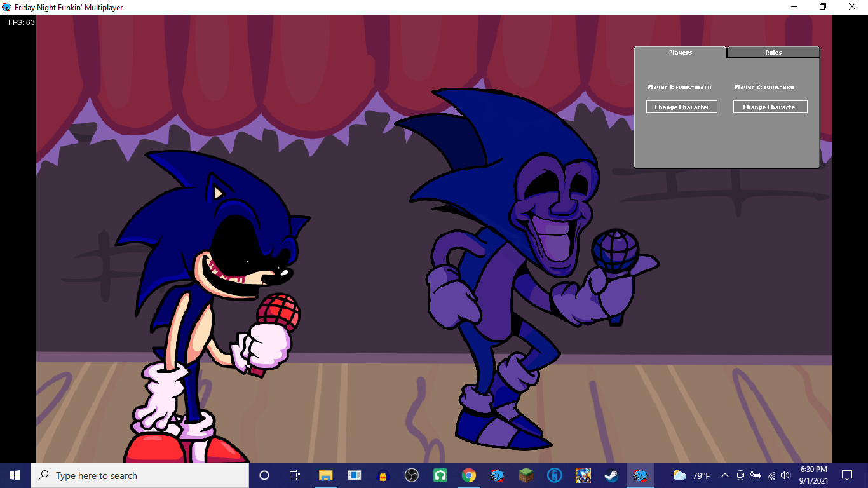The height and width of the screenshot is (488, 868).
Task: Open Cortana from the taskbar
Action: pos(264,475)
